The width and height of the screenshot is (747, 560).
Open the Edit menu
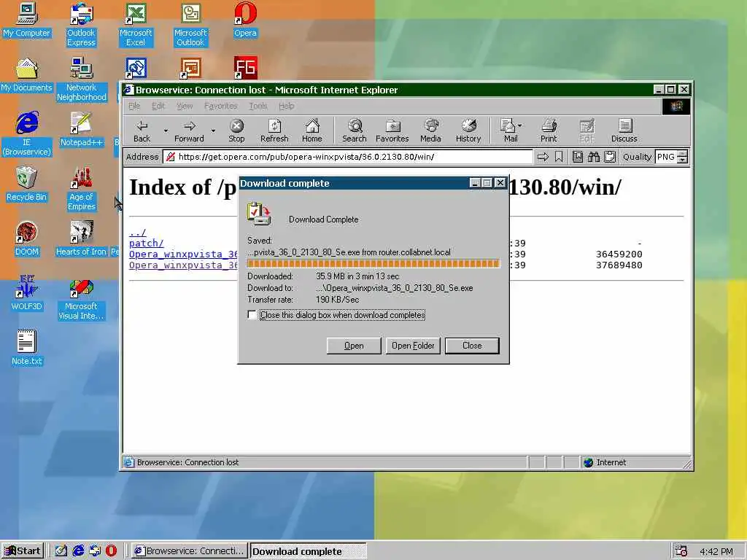(158, 106)
